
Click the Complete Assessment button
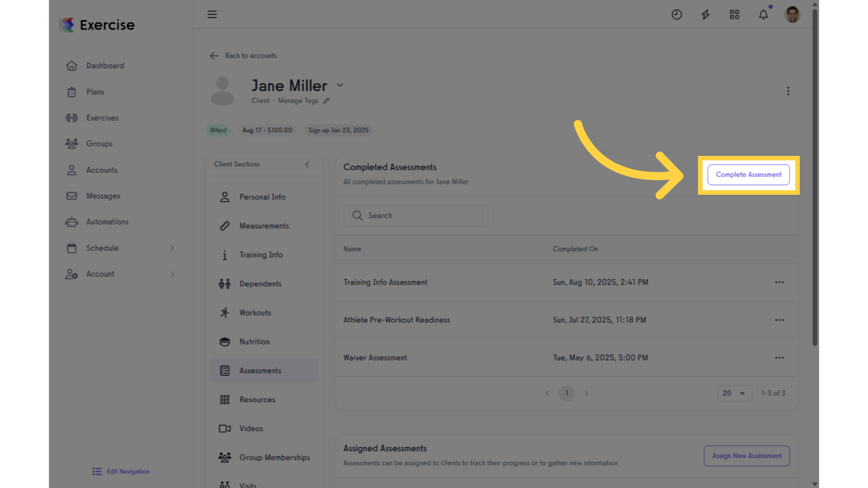pos(748,174)
